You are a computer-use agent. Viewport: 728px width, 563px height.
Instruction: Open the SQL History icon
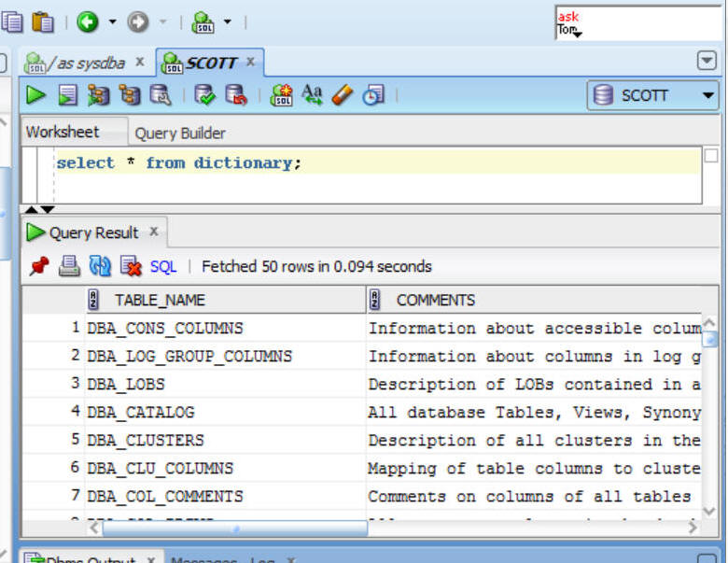pos(373,95)
